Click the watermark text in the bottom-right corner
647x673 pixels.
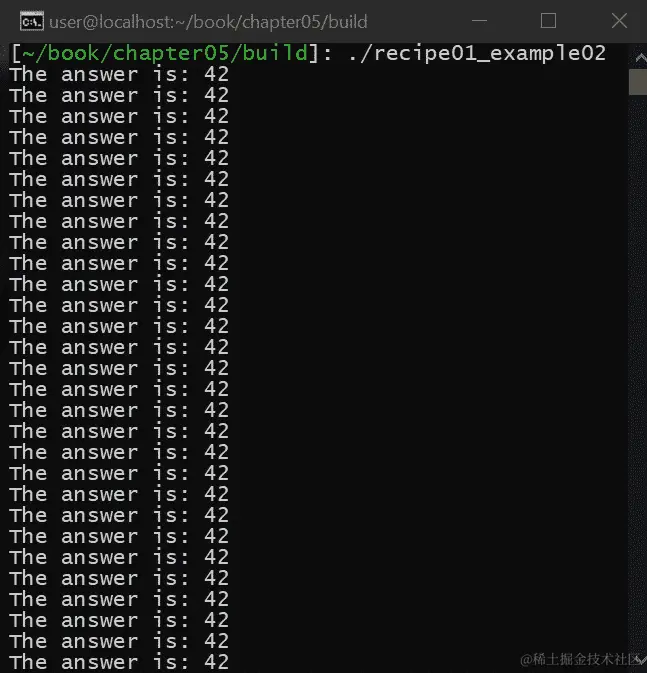click(x=580, y=659)
